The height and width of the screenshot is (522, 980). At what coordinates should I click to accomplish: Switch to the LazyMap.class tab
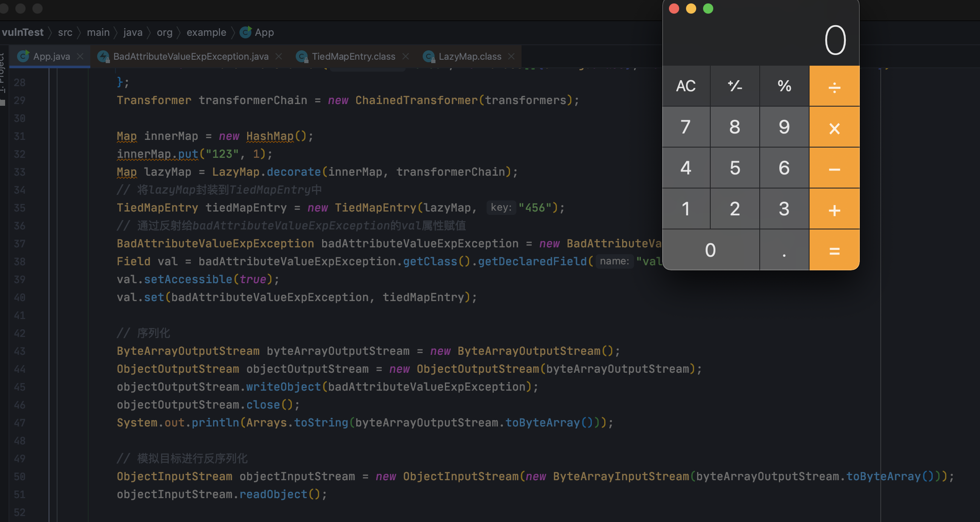pyautogui.click(x=470, y=56)
